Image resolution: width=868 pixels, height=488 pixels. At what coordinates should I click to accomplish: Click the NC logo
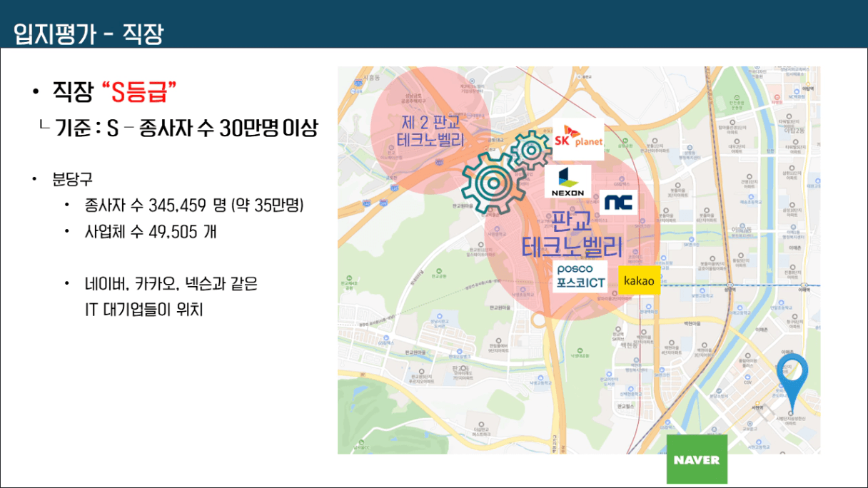coord(619,203)
